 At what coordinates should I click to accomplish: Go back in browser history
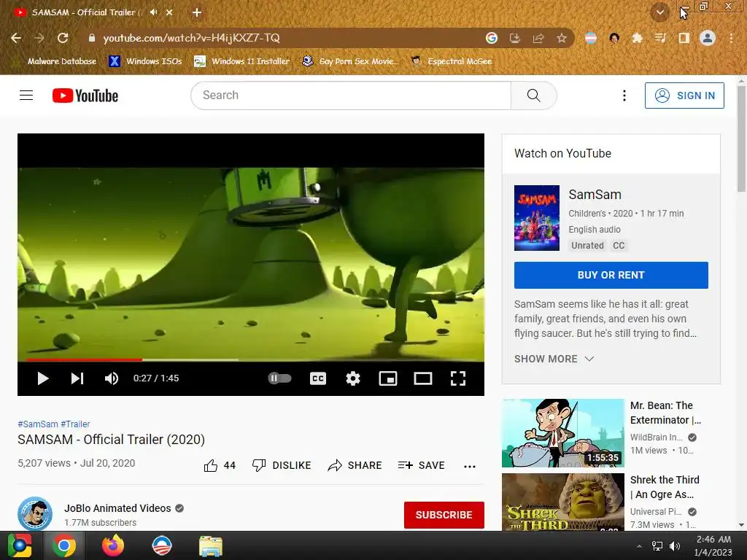click(16, 38)
